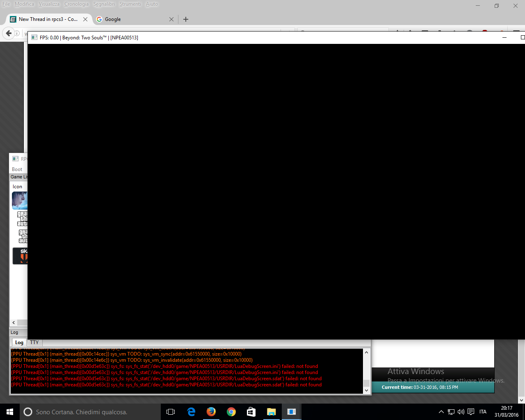Close the Google browser tab
This screenshot has width=525, height=420.
[171, 19]
